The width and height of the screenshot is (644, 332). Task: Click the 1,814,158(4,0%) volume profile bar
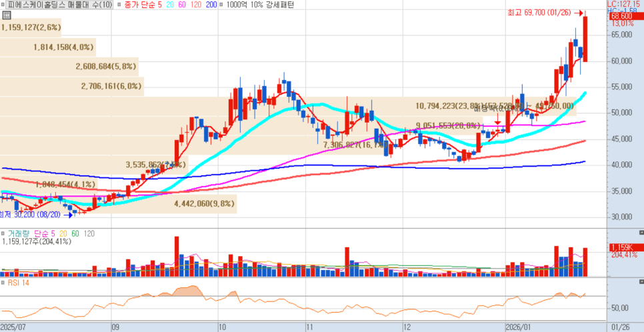click(x=47, y=47)
